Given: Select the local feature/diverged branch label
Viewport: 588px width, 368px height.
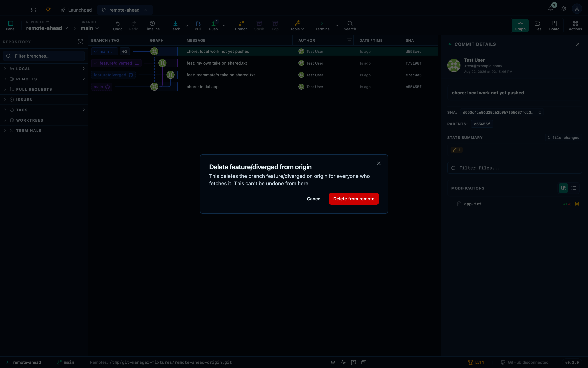Looking at the screenshot, I should (x=116, y=63).
